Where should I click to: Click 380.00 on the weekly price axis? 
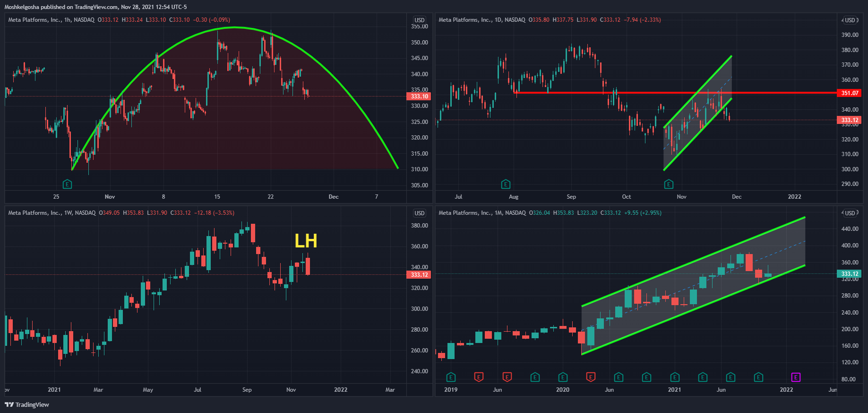coord(419,225)
